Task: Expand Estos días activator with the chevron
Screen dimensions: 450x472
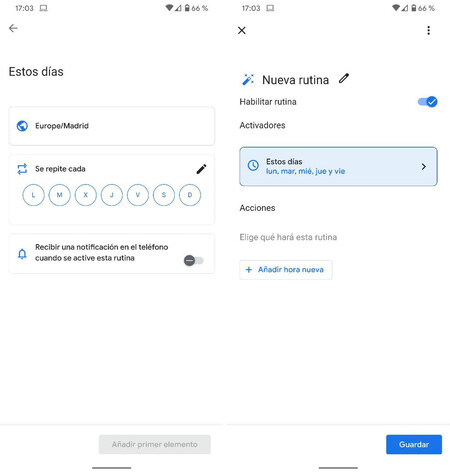Action: tap(423, 166)
